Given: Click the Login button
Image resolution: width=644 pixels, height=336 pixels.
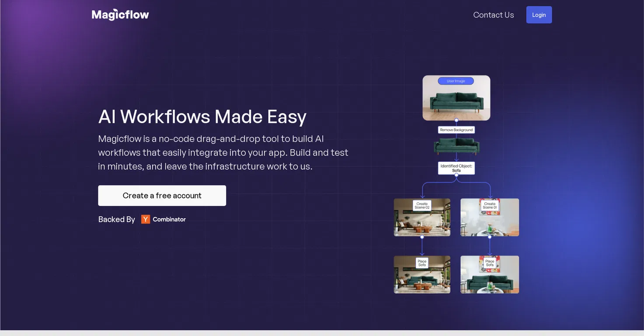Looking at the screenshot, I should click(x=539, y=15).
